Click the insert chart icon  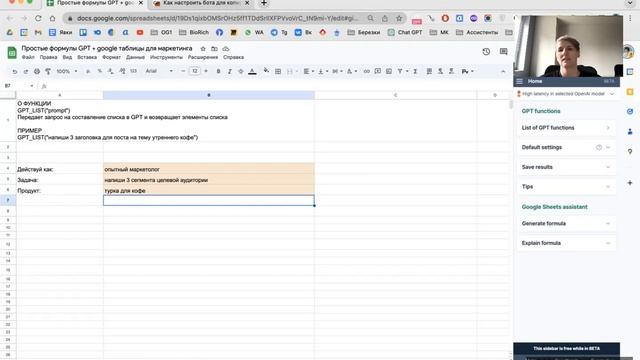(389, 71)
